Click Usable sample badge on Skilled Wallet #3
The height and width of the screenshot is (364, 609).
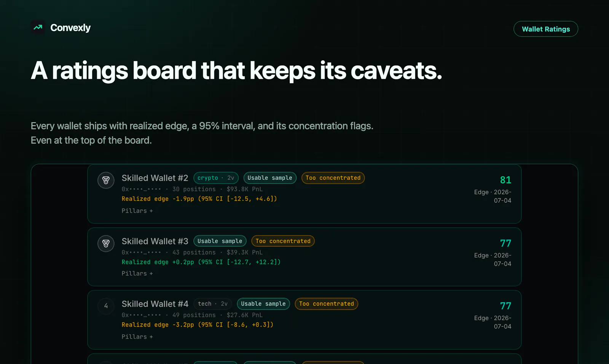(x=220, y=241)
